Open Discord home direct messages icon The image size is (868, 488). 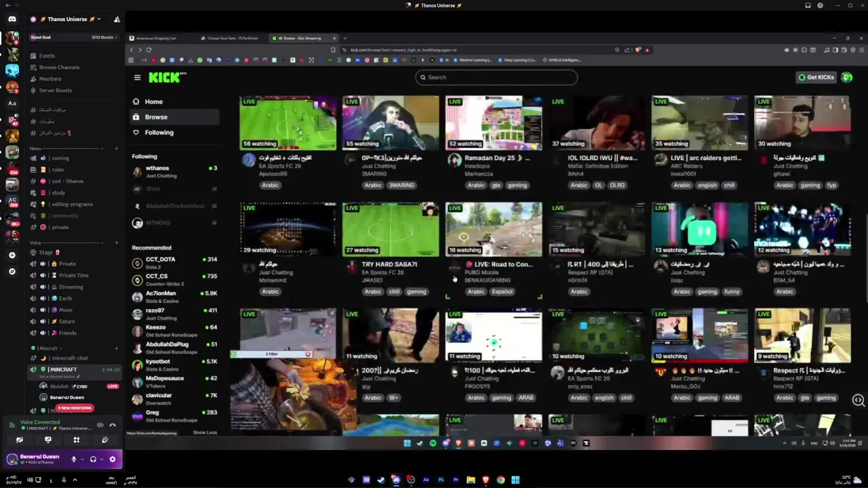12,19
